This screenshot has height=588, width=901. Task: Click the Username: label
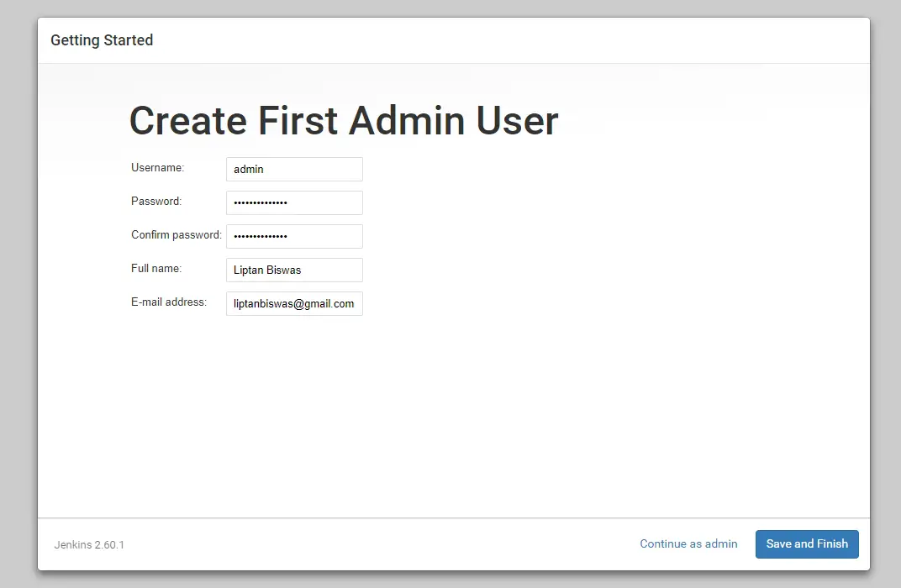click(157, 168)
